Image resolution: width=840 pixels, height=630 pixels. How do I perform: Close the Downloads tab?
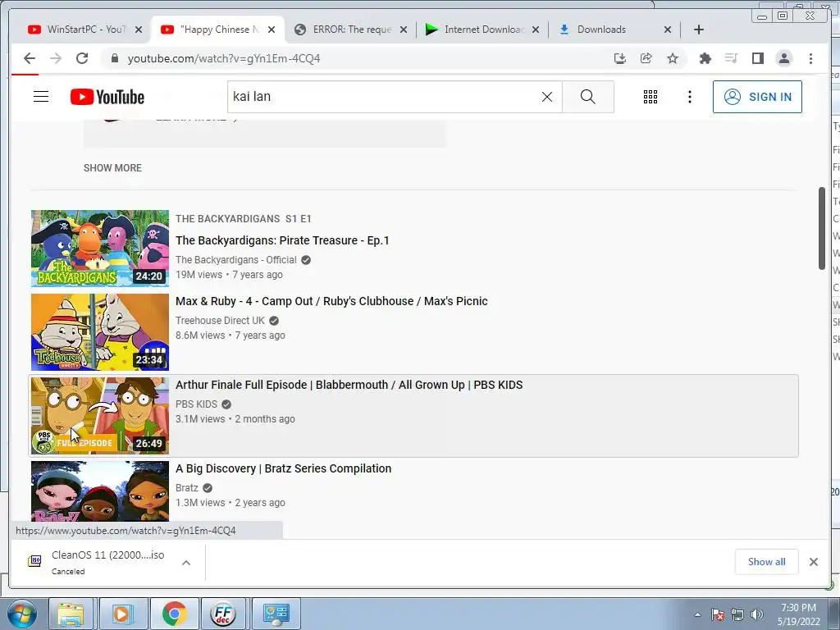pos(668,30)
